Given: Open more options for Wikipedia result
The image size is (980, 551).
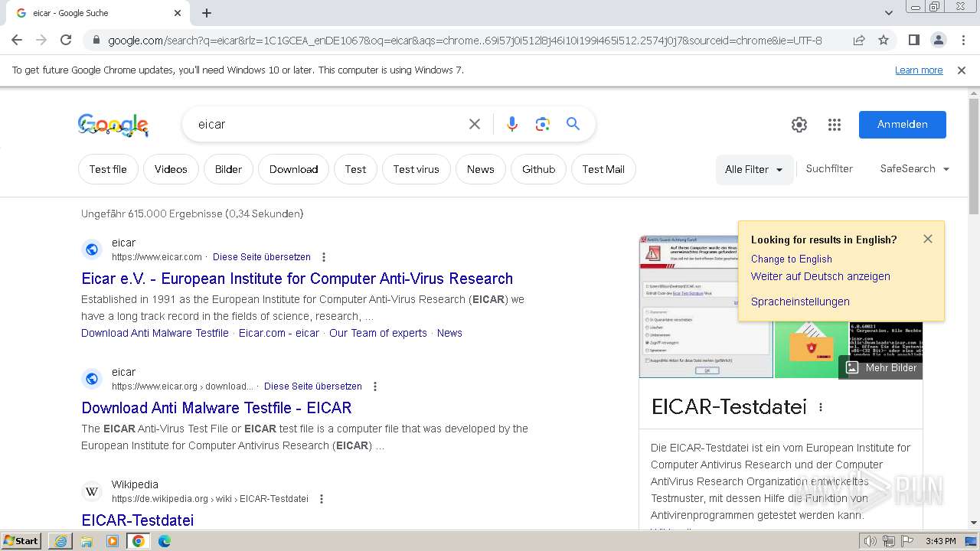Looking at the screenshot, I should [322, 499].
